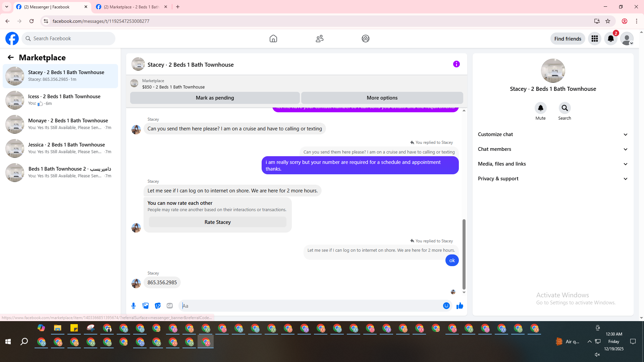This screenshot has height=362, width=644.
Task: Search in conversation magnifier icon
Action: tap(565, 108)
